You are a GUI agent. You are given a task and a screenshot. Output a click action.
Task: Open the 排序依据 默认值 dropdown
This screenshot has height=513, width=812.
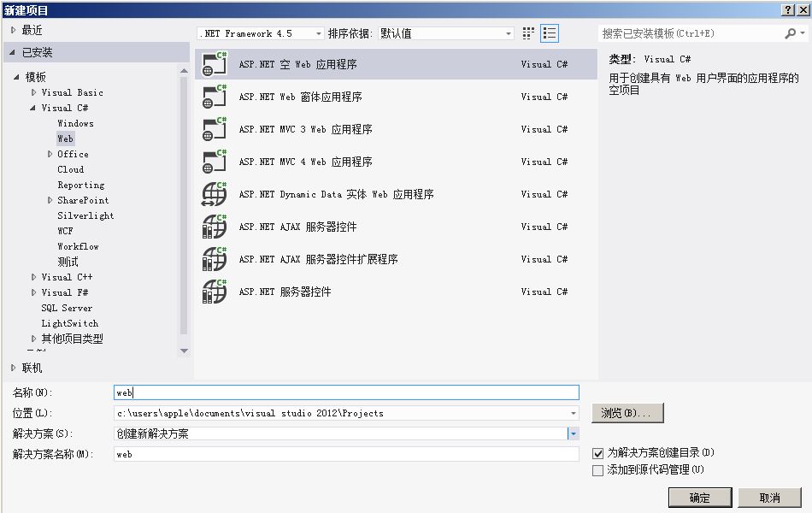(446, 33)
